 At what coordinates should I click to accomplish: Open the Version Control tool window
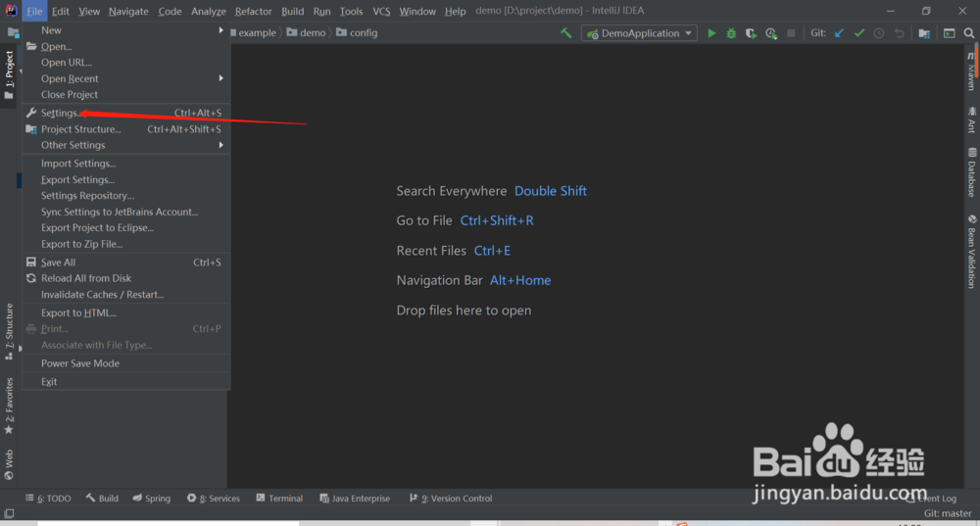point(451,498)
